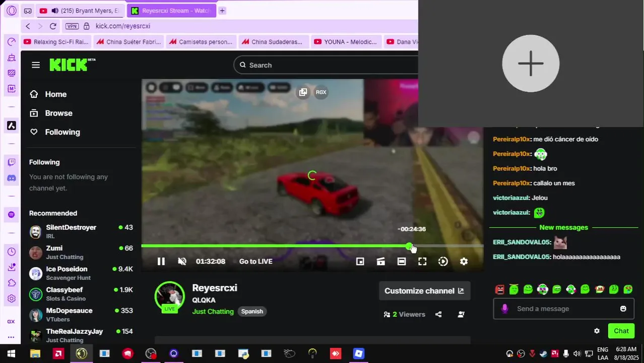Image resolution: width=644 pixels, height=363 pixels.
Task: Open the Windows Start menu
Action: coord(11,354)
